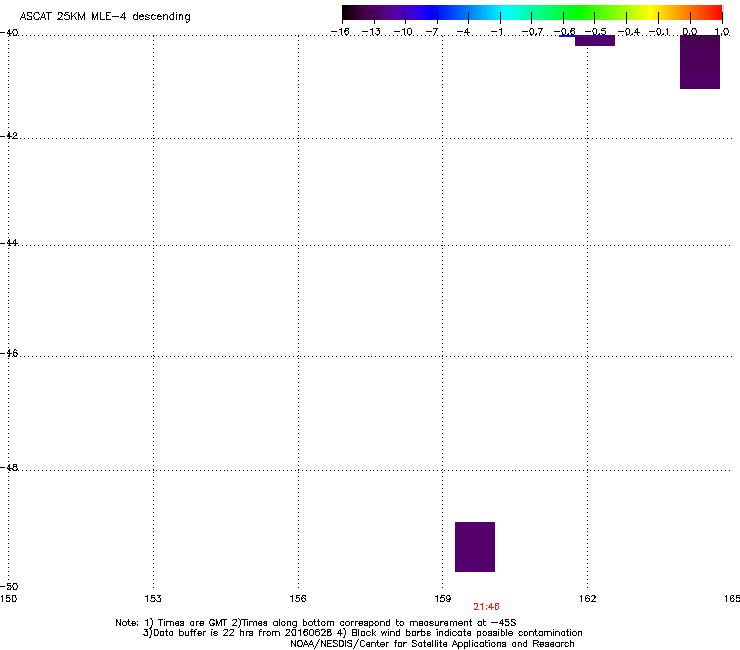Click the -4 colorbar label

coord(463,32)
